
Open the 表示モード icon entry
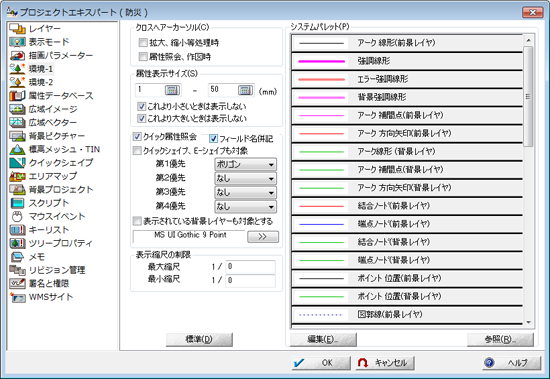(17, 42)
